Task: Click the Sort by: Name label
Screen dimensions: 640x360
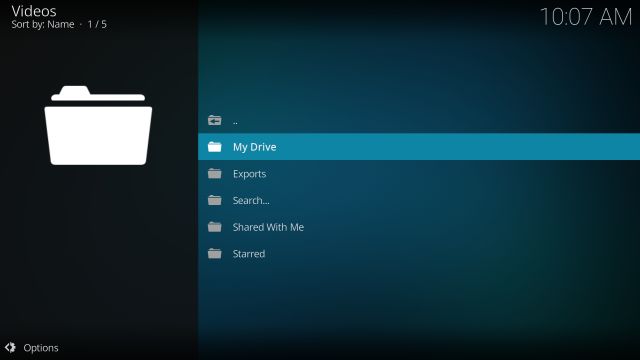Action: [x=43, y=24]
